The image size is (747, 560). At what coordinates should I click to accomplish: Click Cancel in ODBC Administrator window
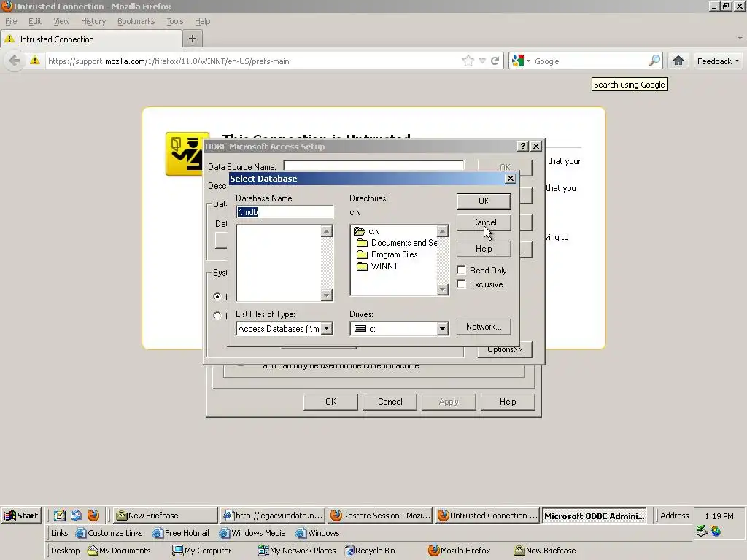390,402
